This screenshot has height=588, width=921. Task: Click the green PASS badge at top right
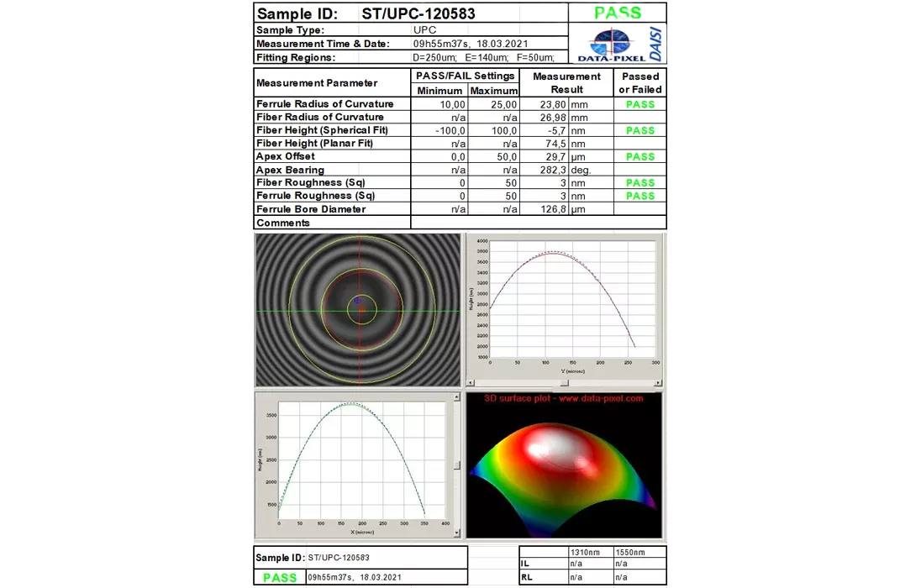[x=618, y=13]
